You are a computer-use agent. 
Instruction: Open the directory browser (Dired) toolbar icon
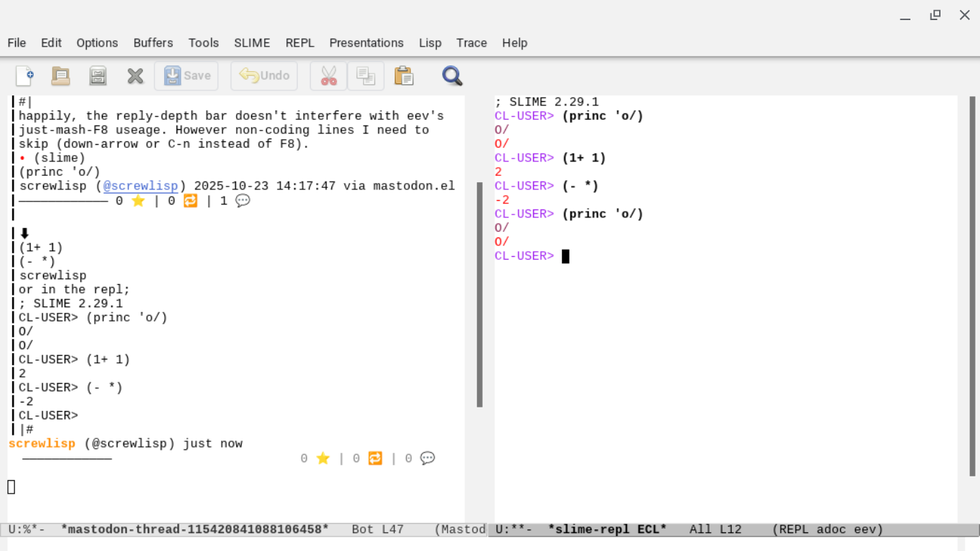(x=98, y=76)
